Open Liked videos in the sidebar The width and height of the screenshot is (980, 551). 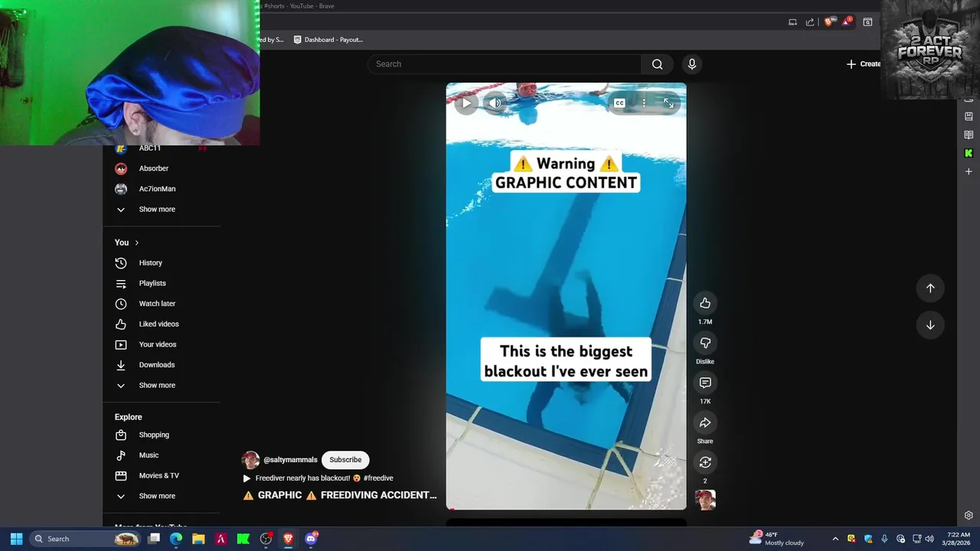(x=162, y=324)
